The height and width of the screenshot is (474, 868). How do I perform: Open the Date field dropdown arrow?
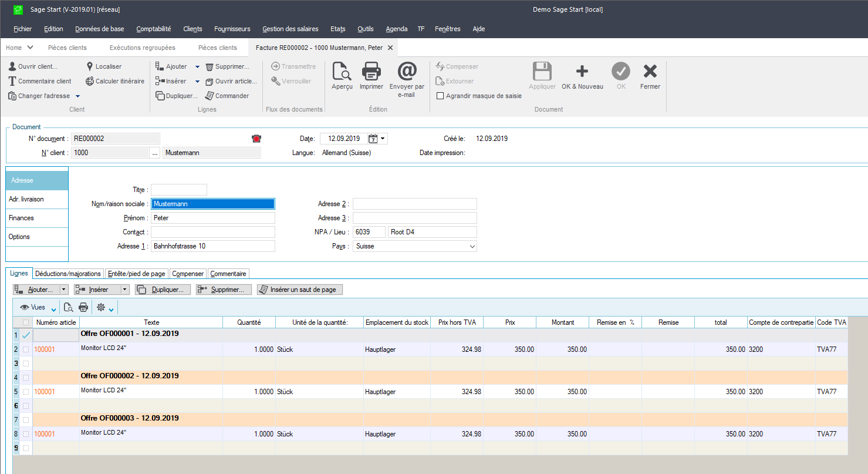[x=383, y=139]
